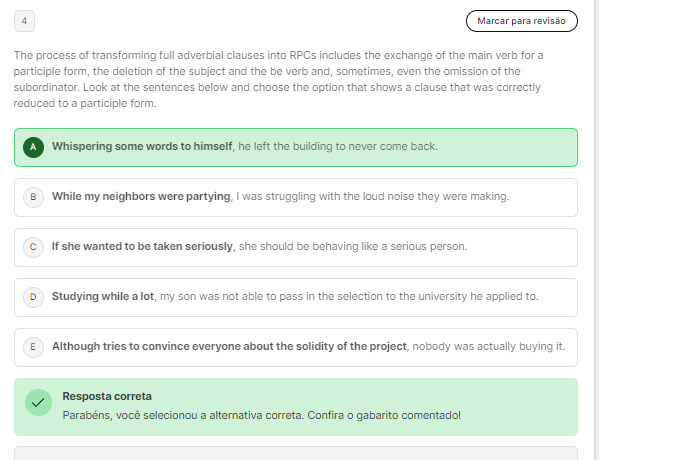
Task: Click the letter C option badge
Action: [33, 247]
